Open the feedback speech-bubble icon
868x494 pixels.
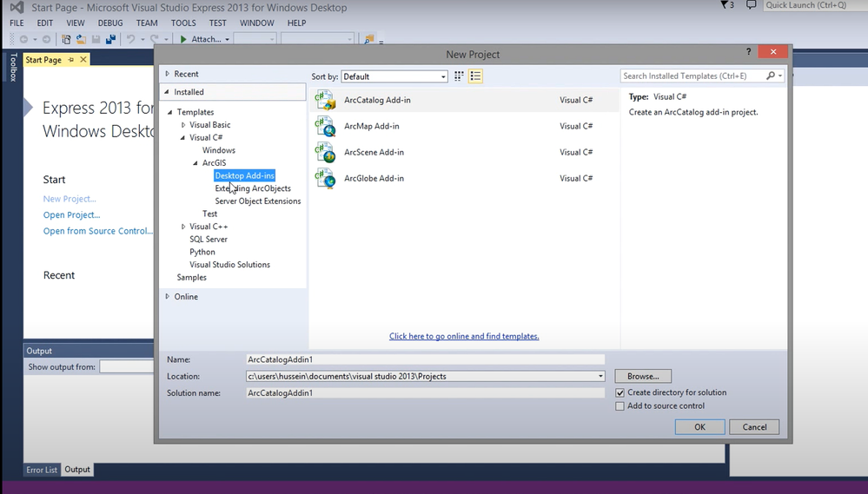752,5
